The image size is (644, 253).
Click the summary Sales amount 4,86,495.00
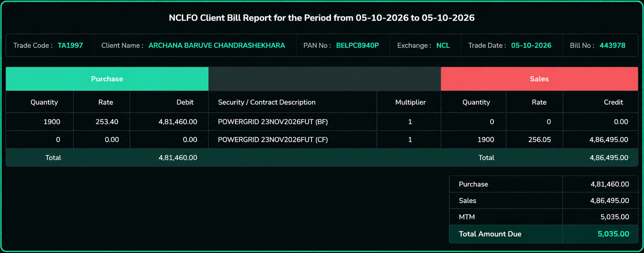click(x=610, y=201)
